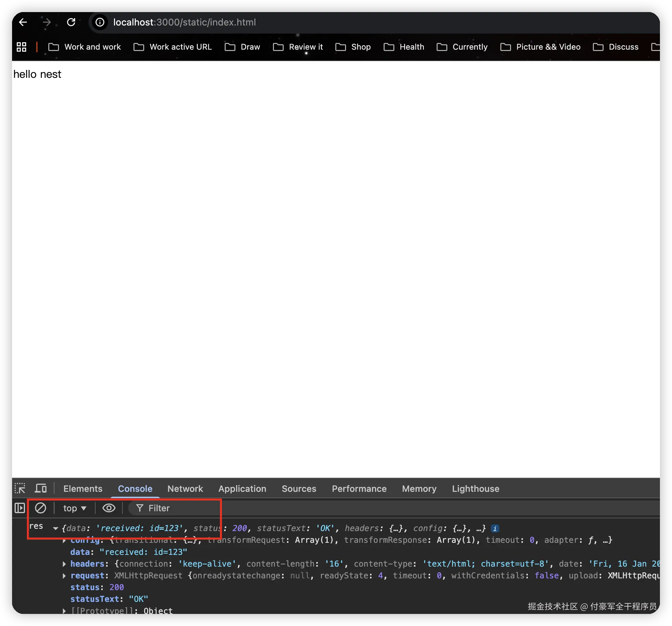This screenshot has height=626, width=672.
Task: Open the 'Review it' bookmark folder
Action: [298, 47]
